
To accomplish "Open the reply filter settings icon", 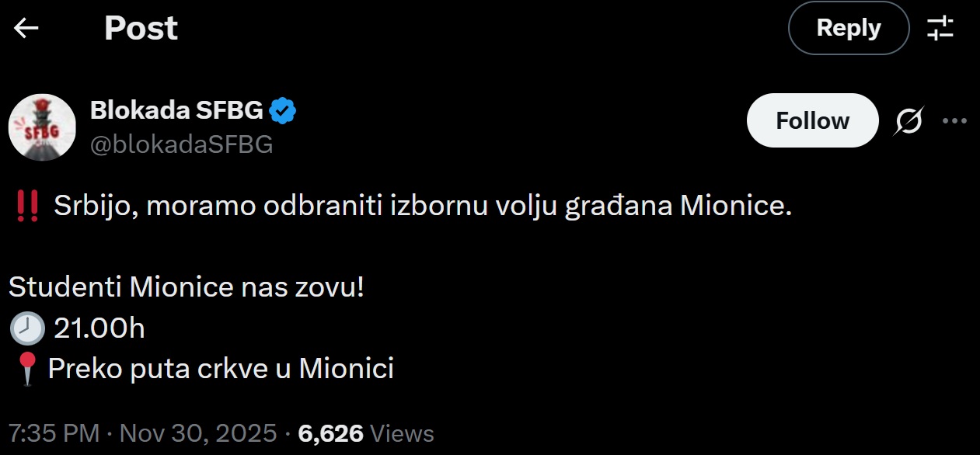I will click(x=940, y=29).
